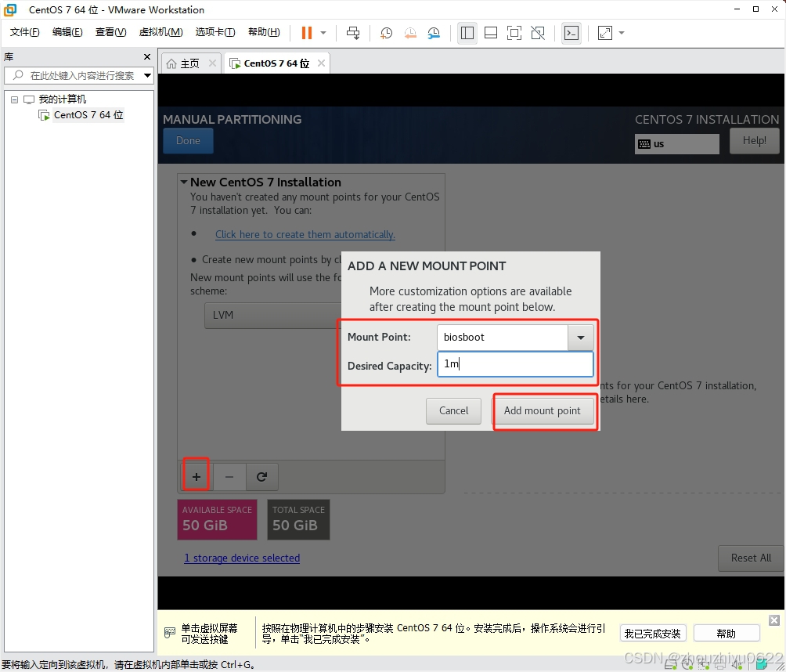This screenshot has height=672, width=786.
Task: Click the TOTAL SPACE 50 GiB box
Action: pyautogui.click(x=298, y=519)
